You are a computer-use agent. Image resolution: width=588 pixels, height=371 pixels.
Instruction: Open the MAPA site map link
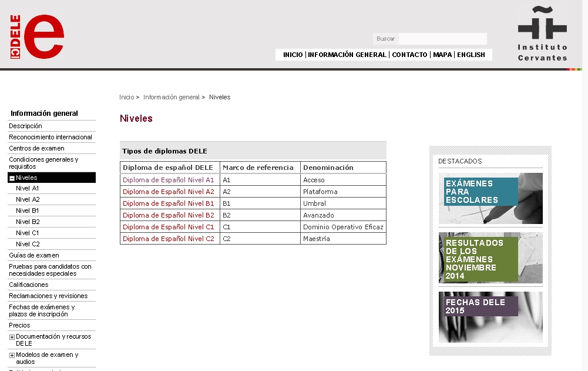click(442, 55)
